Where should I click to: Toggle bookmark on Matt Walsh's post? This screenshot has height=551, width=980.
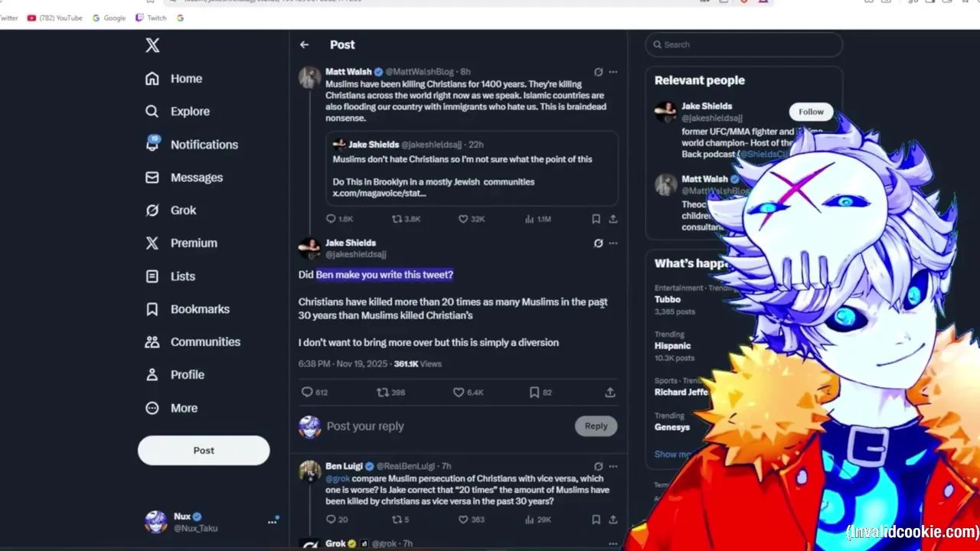click(596, 219)
